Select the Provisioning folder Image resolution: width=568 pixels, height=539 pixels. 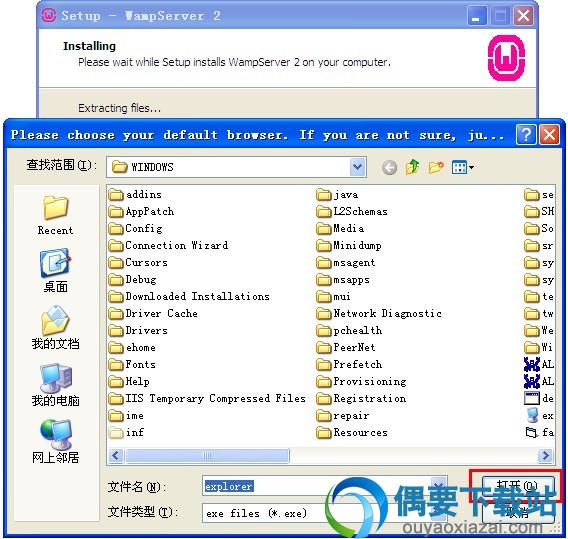(x=361, y=381)
